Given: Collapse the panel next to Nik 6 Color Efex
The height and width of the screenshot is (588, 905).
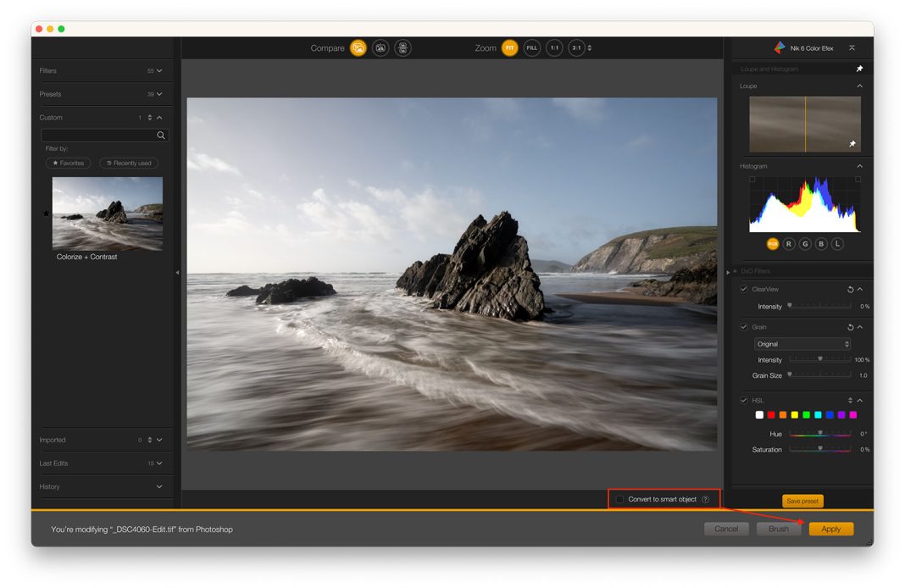Looking at the screenshot, I should click(852, 48).
